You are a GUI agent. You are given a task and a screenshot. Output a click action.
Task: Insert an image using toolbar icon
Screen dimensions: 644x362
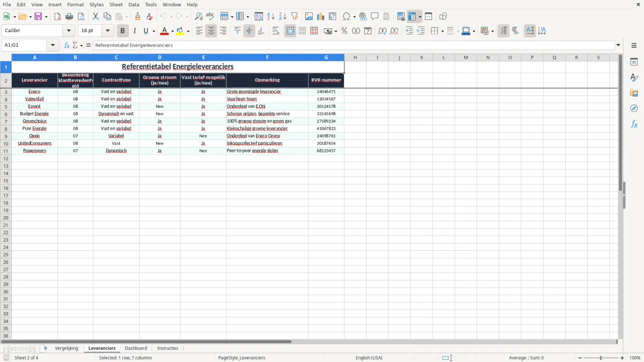pos(309,17)
